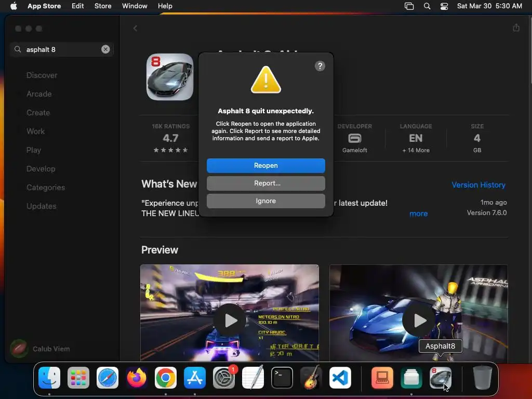Image resolution: width=532 pixels, height=399 pixels.
Task: Open the Calub Viem account profile
Action: pyautogui.click(x=41, y=349)
